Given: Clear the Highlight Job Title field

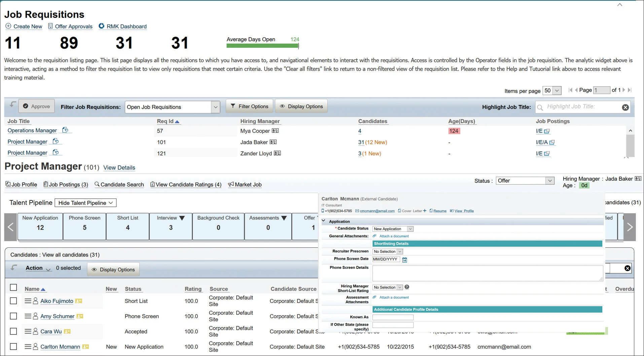Looking at the screenshot, I should 625,107.
